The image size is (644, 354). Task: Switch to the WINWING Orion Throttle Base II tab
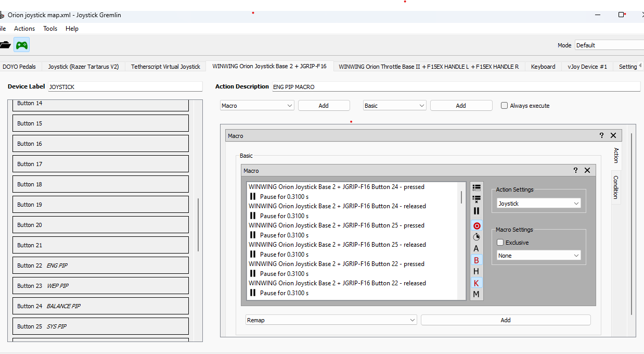[x=429, y=67]
